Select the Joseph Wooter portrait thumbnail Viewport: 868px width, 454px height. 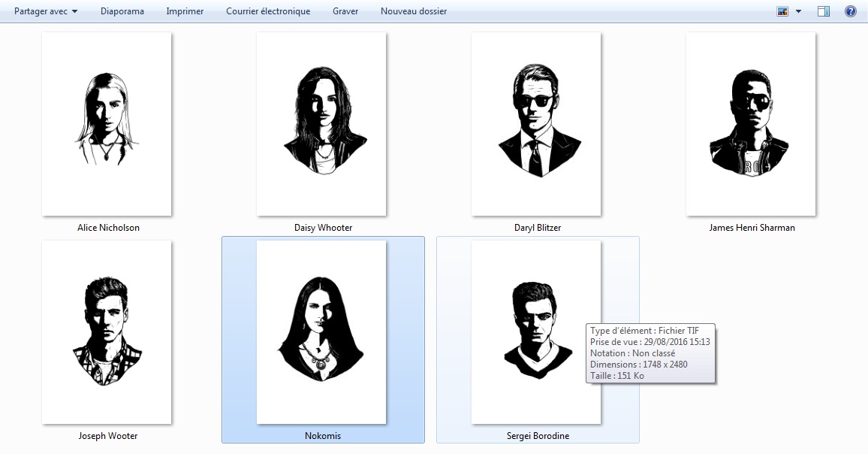coord(107,332)
